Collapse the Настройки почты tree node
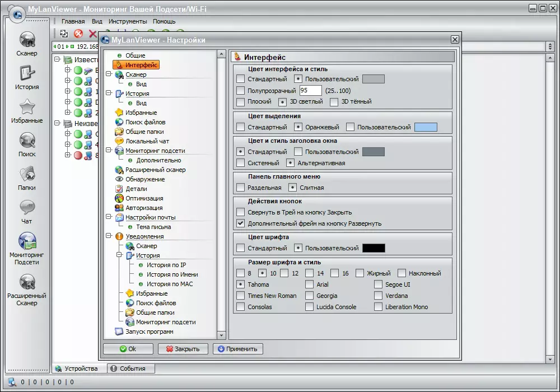This screenshot has width=560, height=392. [109, 217]
